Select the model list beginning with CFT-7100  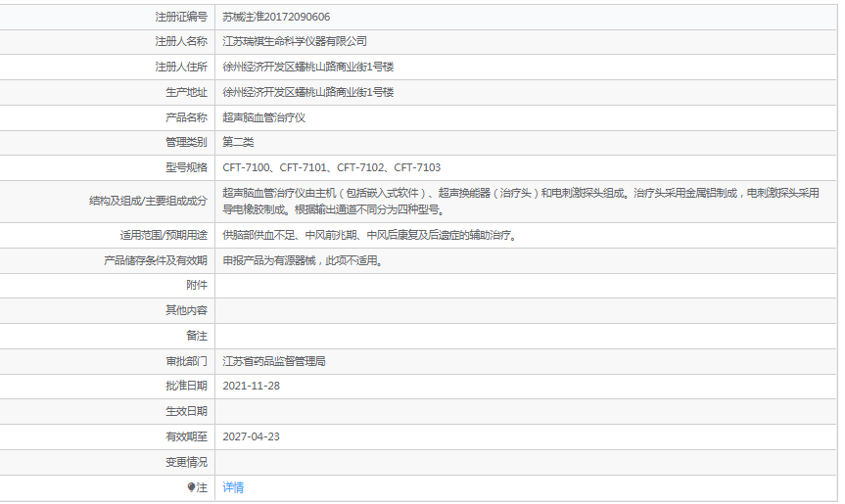coord(331,167)
